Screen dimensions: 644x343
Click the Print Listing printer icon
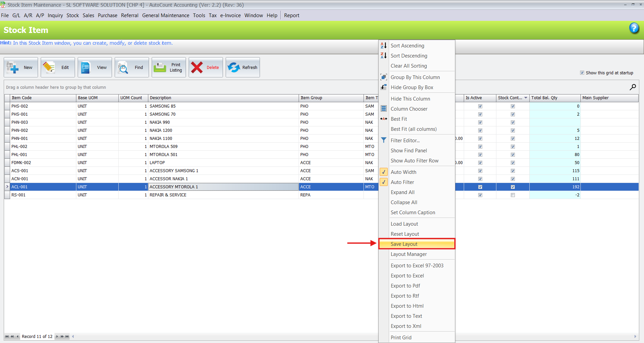pos(160,68)
